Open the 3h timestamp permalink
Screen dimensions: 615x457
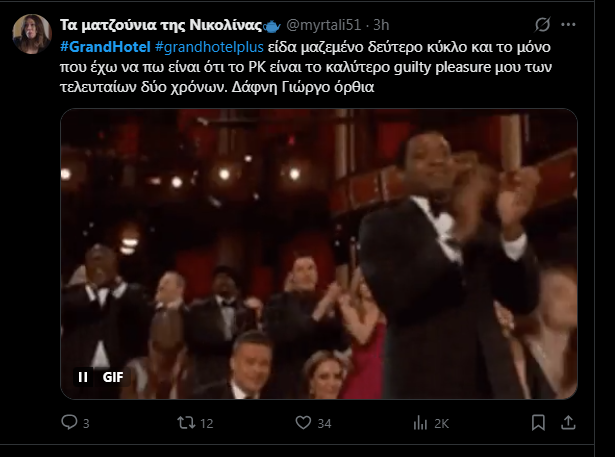(381, 25)
